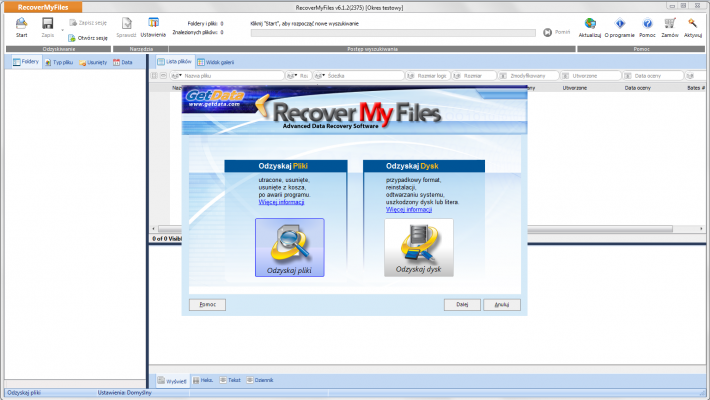This screenshot has width=710, height=400.
Task: Click the Dalej button
Action: [x=462, y=304]
